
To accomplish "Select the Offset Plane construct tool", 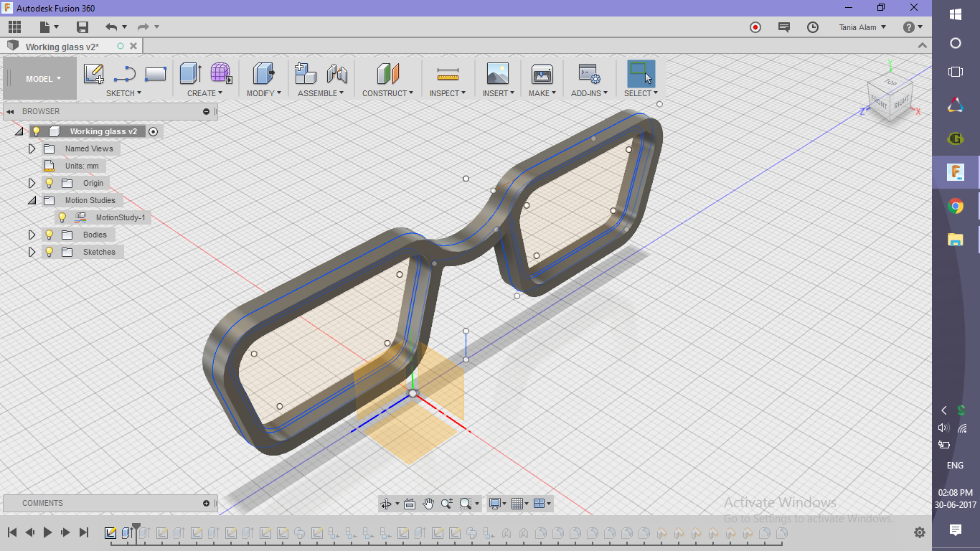I will click(387, 73).
